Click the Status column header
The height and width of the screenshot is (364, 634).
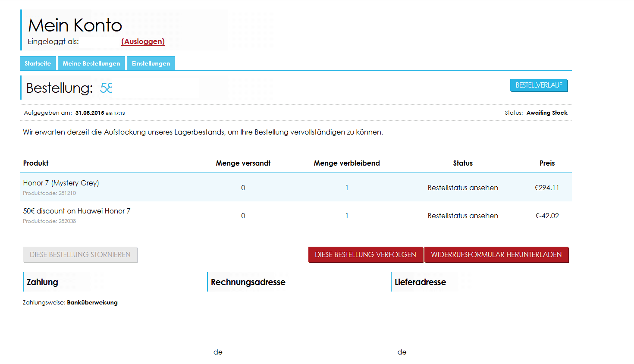(x=463, y=163)
